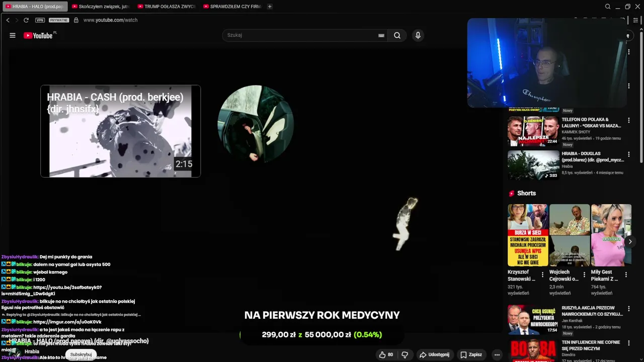Switch to TRUMP OGŁASZA ZWYCI tab

point(166,7)
